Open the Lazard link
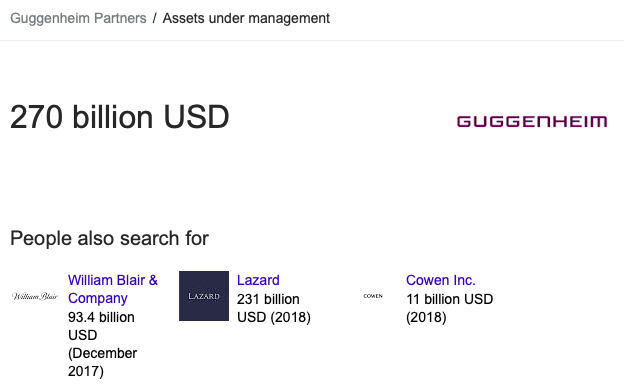The image size is (624, 392). point(258,280)
